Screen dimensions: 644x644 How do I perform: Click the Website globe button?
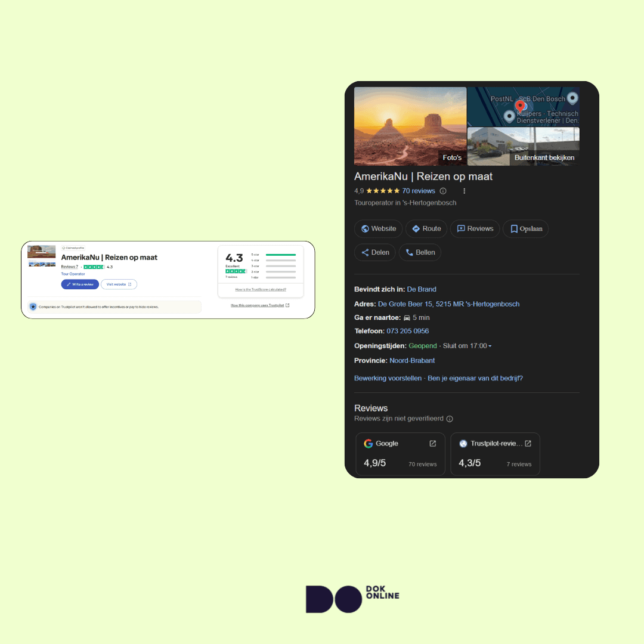[378, 228]
